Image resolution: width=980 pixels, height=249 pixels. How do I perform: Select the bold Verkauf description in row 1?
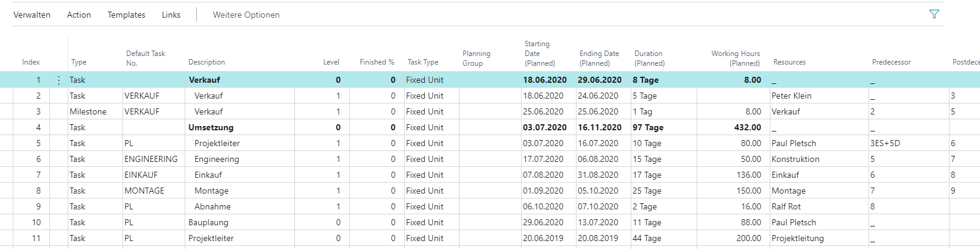(204, 80)
